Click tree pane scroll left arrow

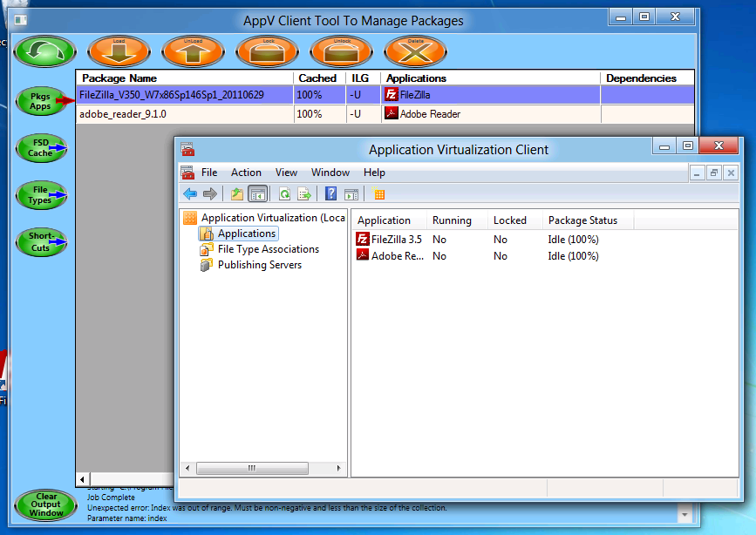tap(187, 468)
